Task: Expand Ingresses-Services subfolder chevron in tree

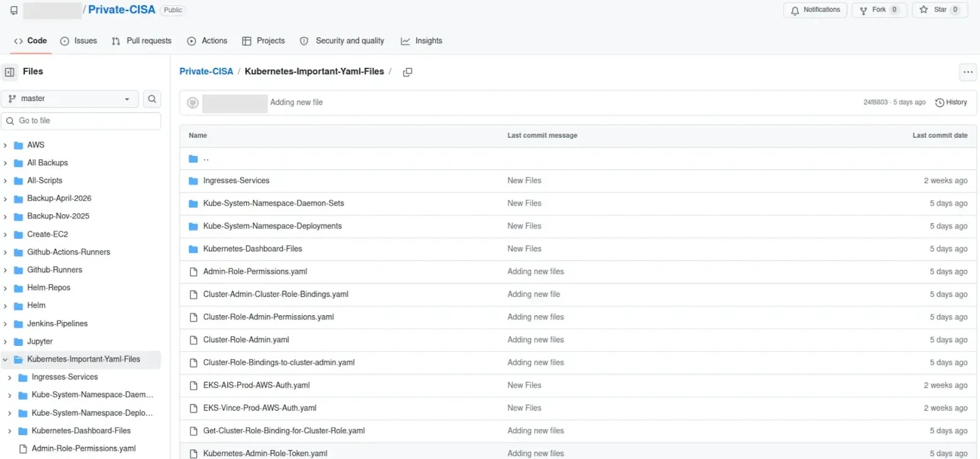Action: click(x=10, y=378)
